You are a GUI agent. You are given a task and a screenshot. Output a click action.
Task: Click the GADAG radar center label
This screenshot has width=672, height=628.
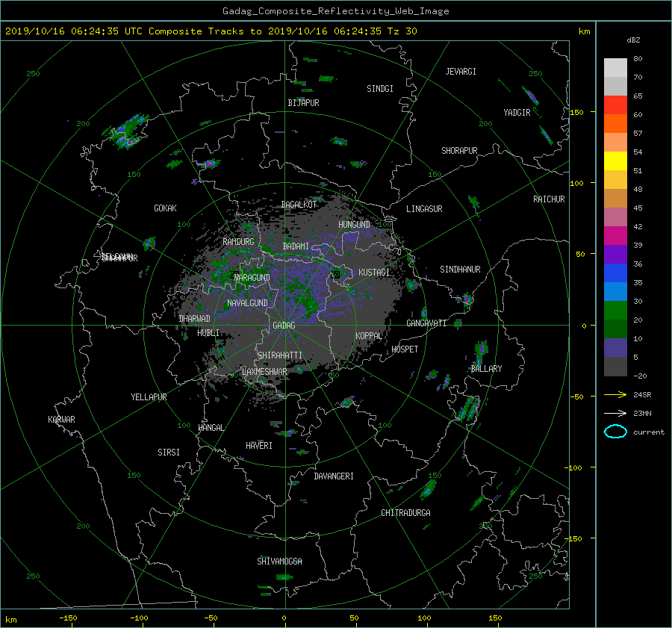click(x=284, y=326)
